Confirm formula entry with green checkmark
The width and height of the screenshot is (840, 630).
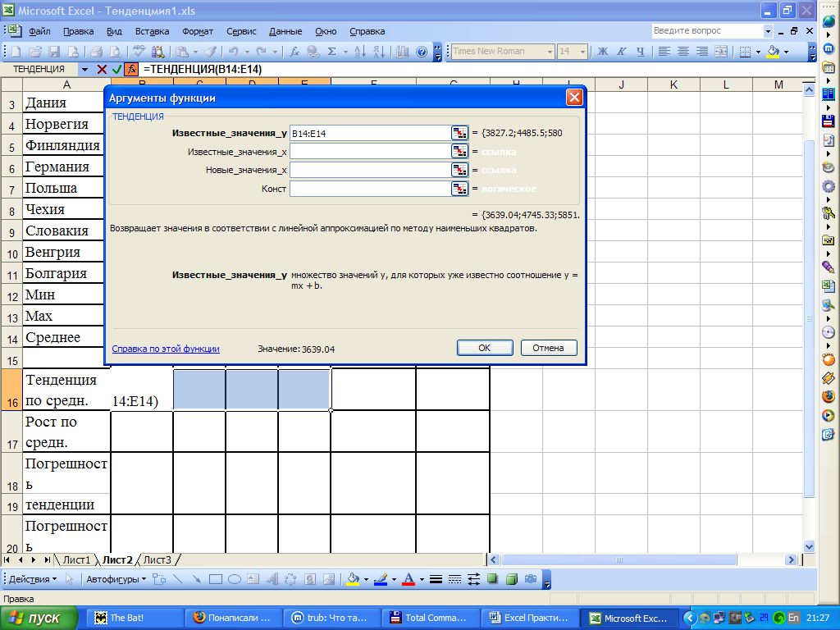(116, 69)
